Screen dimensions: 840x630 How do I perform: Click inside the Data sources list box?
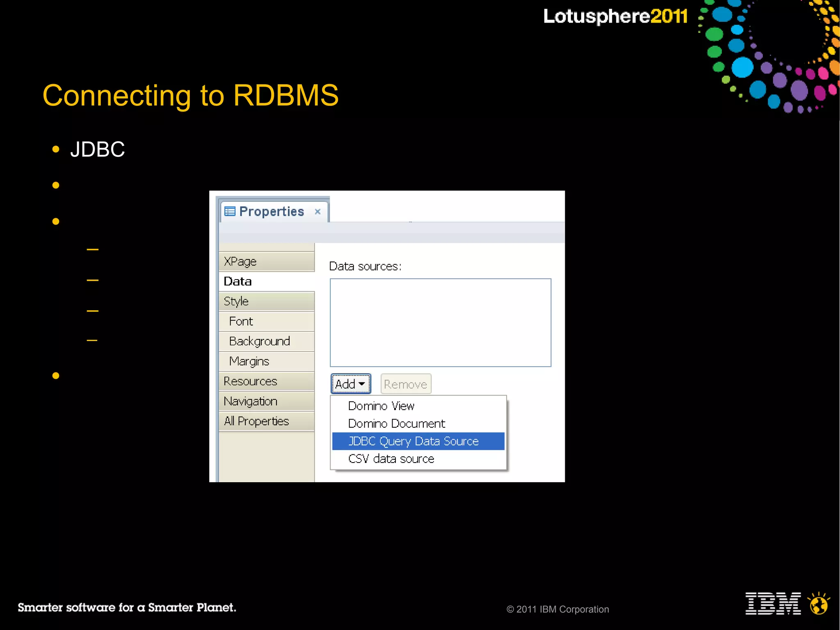(441, 323)
